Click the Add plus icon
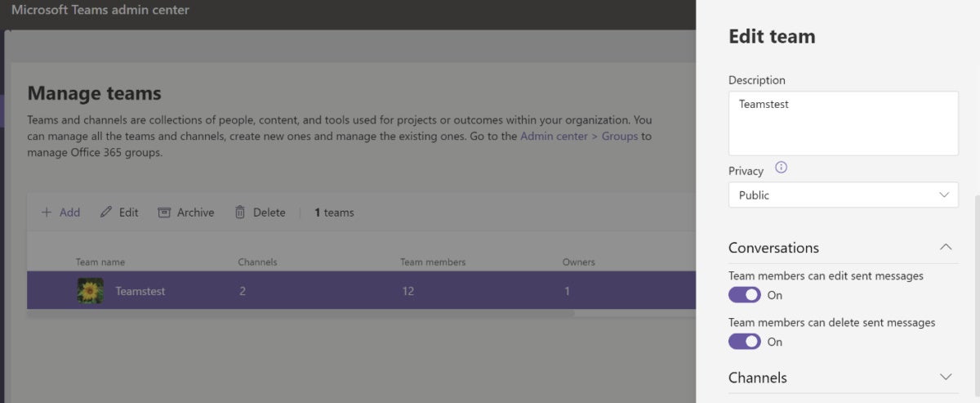 (x=47, y=213)
